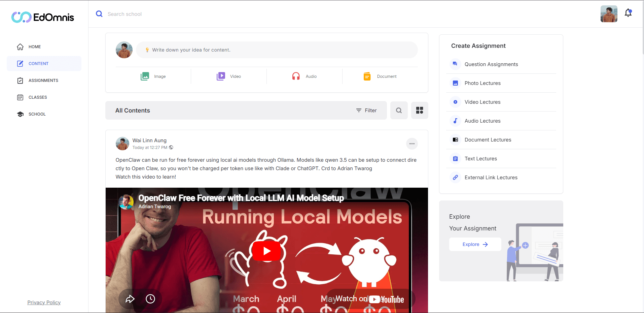Go to Home in sidebar
The width and height of the screenshot is (644, 313).
pos(44,47)
